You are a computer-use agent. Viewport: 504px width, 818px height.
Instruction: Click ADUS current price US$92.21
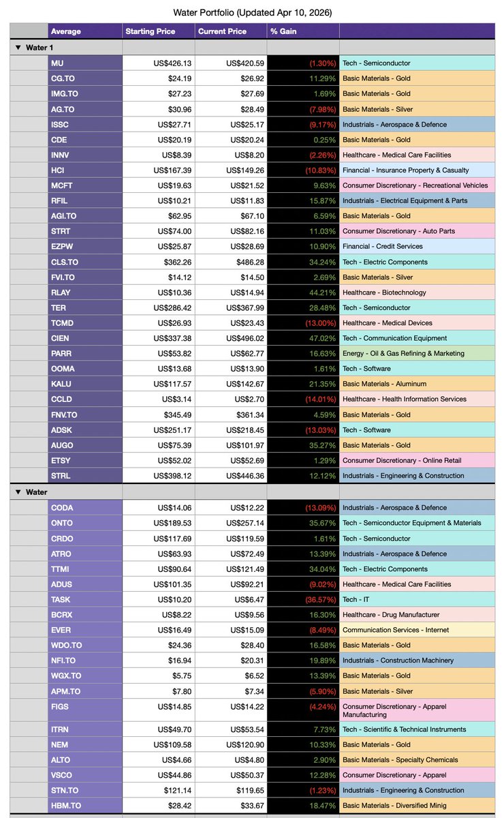231,584
